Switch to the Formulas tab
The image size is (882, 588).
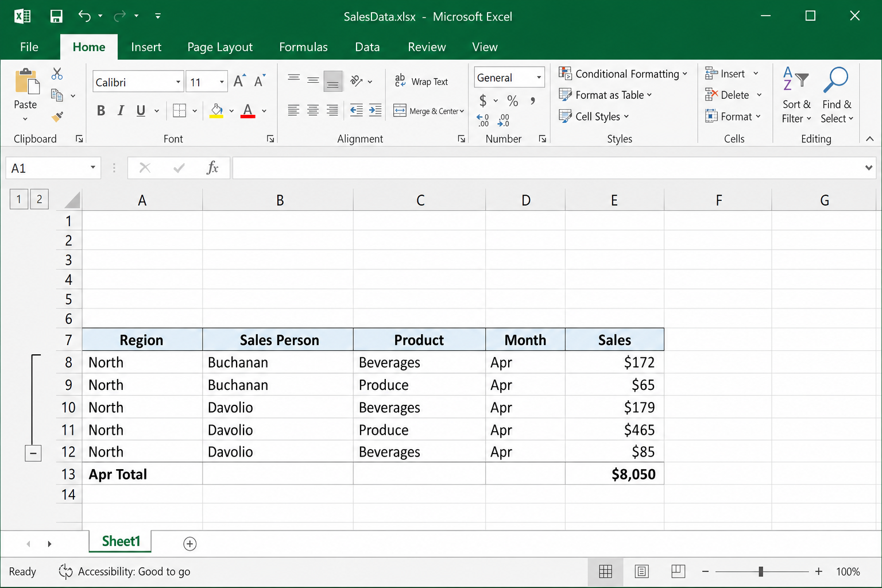coord(303,47)
